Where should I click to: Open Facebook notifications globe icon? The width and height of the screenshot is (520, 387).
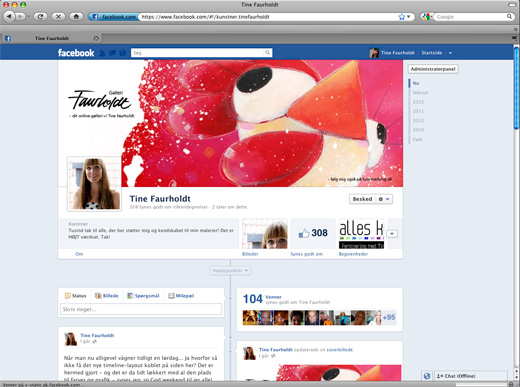coord(122,53)
